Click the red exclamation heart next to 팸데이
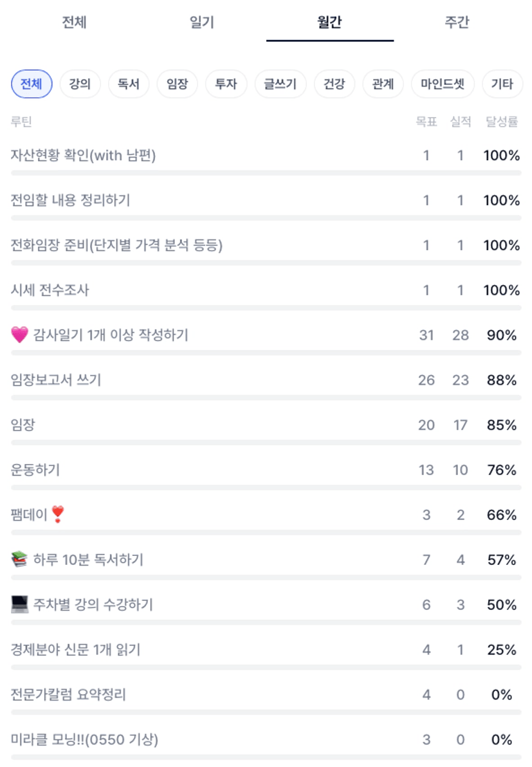The height and width of the screenshot is (767, 532). point(58,515)
